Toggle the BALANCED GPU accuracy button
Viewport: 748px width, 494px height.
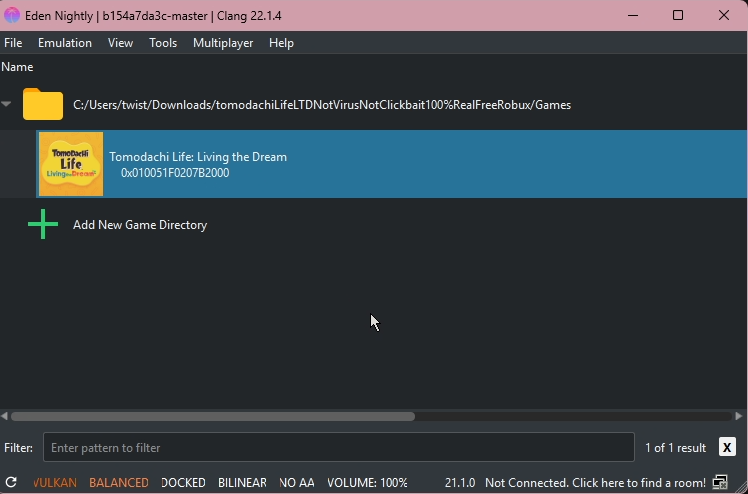[119, 483]
